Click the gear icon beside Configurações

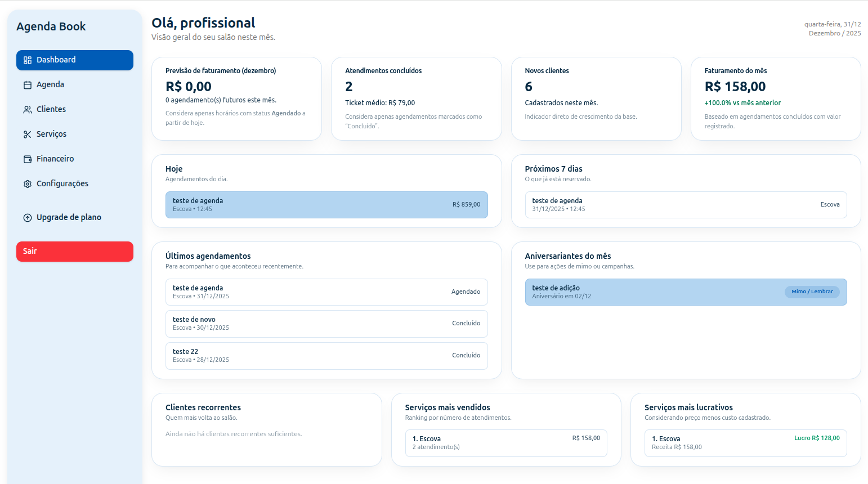(x=27, y=183)
